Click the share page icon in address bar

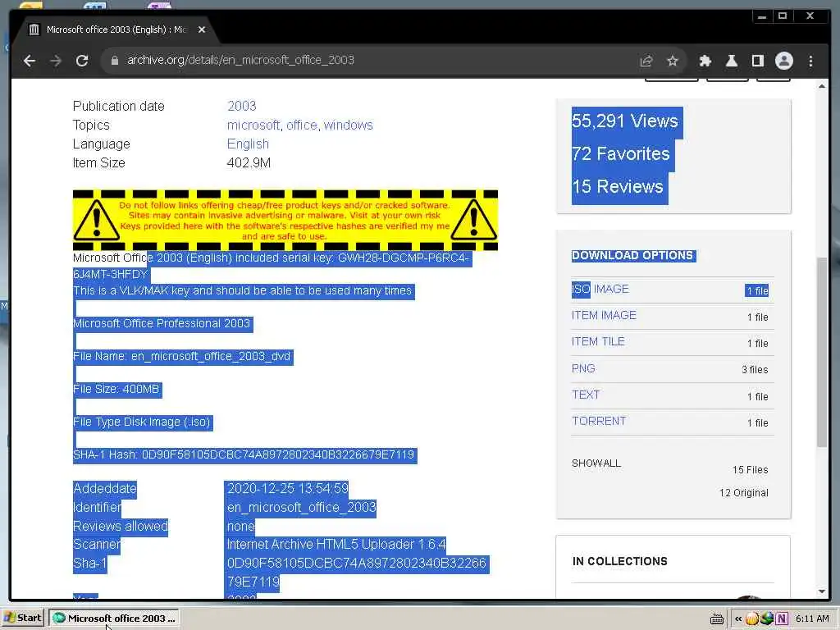click(x=646, y=61)
